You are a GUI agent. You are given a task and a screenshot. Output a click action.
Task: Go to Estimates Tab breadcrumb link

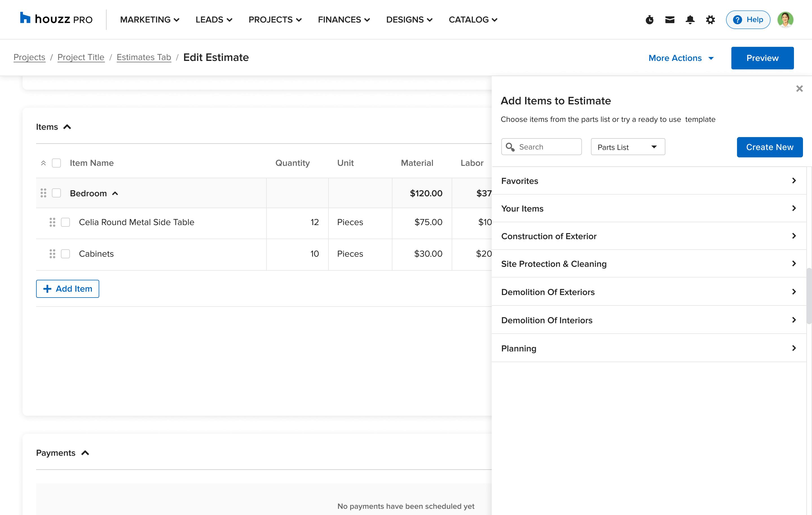144,57
